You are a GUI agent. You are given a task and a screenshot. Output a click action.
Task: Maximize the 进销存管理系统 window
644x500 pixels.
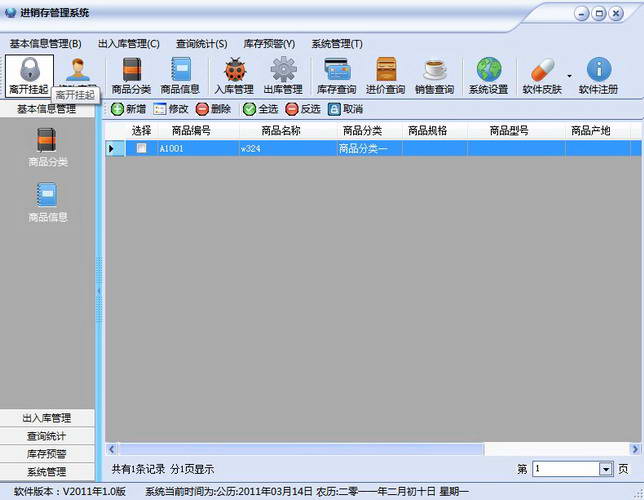pyautogui.click(x=599, y=14)
